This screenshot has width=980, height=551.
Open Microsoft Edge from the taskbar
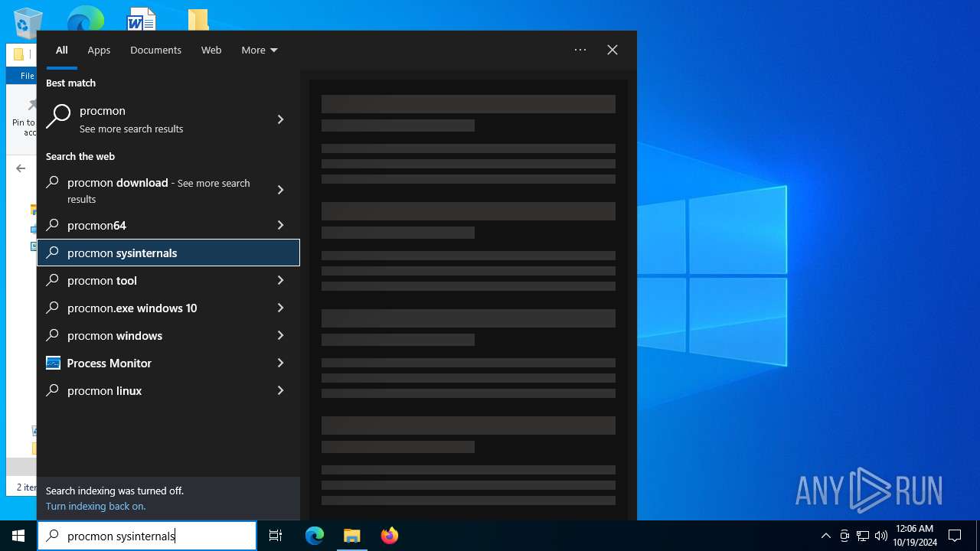(x=315, y=536)
